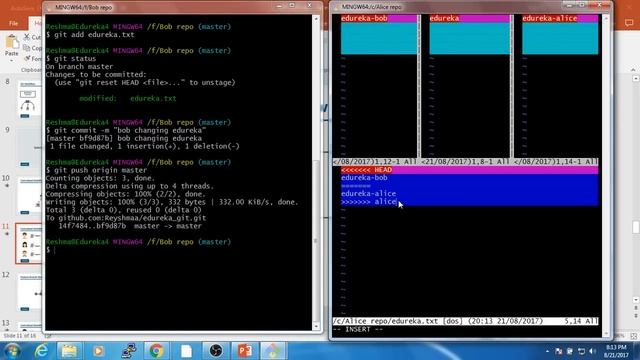
Task: Click 'Changes to be committed:' line
Action: tap(96, 74)
